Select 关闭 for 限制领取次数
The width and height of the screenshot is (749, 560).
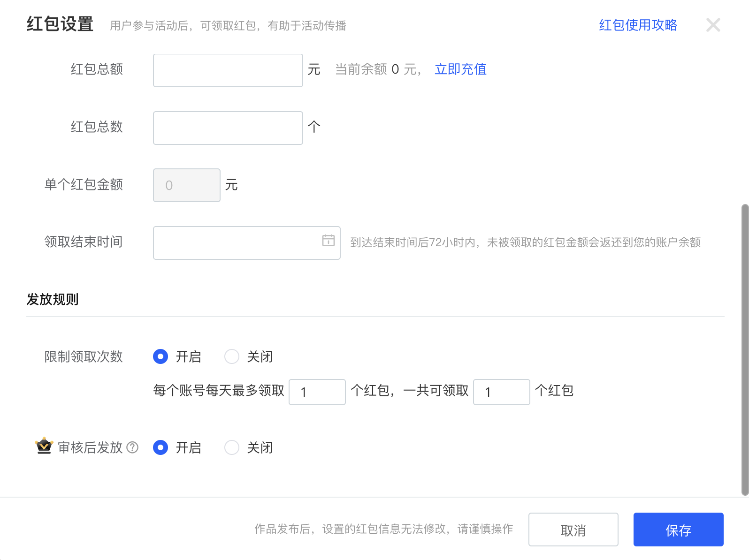click(232, 357)
